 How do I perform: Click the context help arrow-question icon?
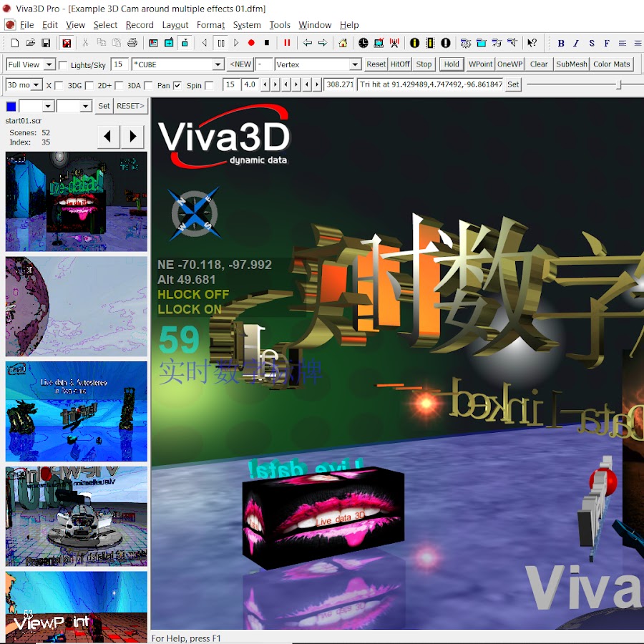532,43
